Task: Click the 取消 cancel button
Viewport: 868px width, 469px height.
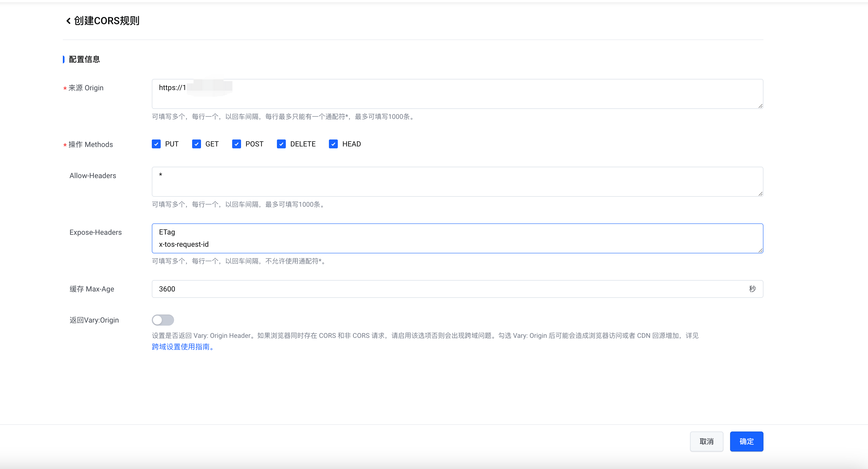Action: coord(706,441)
